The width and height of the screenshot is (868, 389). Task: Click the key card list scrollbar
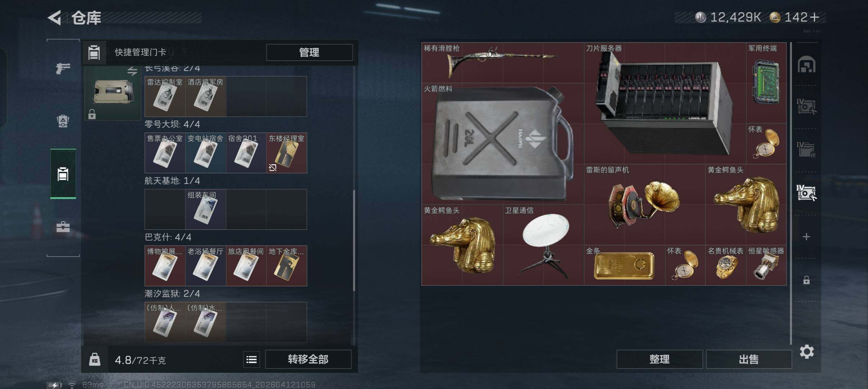(x=354, y=241)
